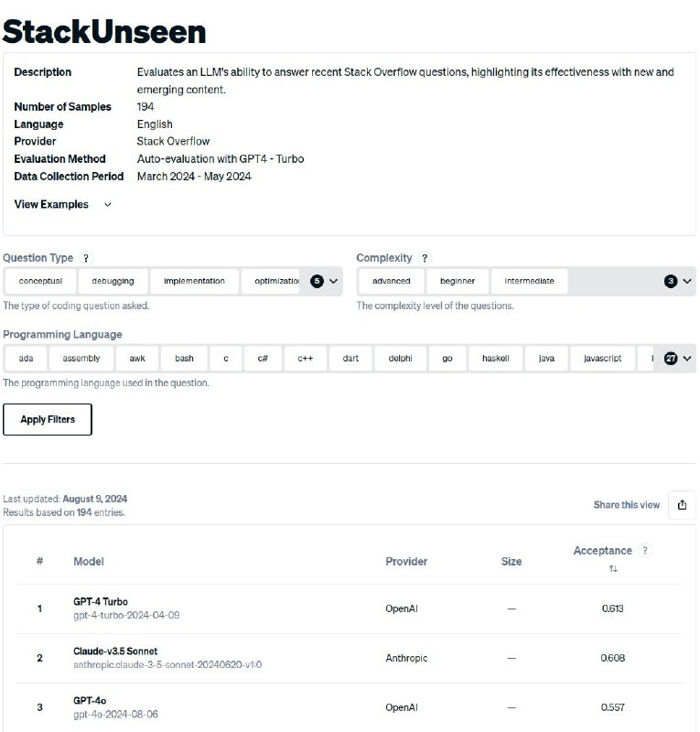Select the c++ language chip
Screen dimensions: 700x732
coord(306,359)
